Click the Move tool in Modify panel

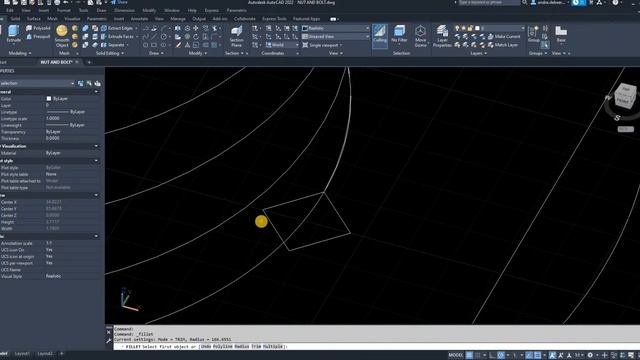click(196, 28)
